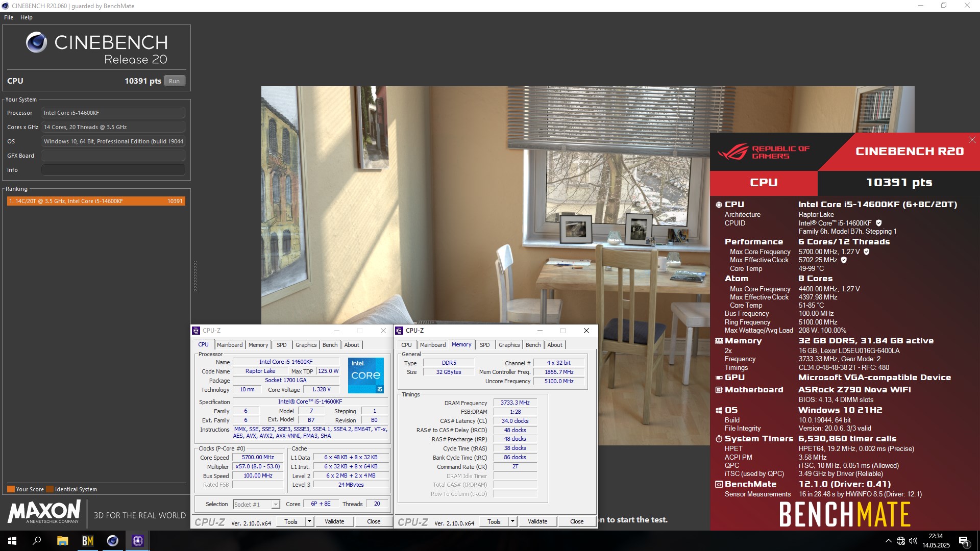Viewport: 980px width, 551px height.
Task: Switch to Bench tab in left CPU-Z
Action: pos(330,345)
